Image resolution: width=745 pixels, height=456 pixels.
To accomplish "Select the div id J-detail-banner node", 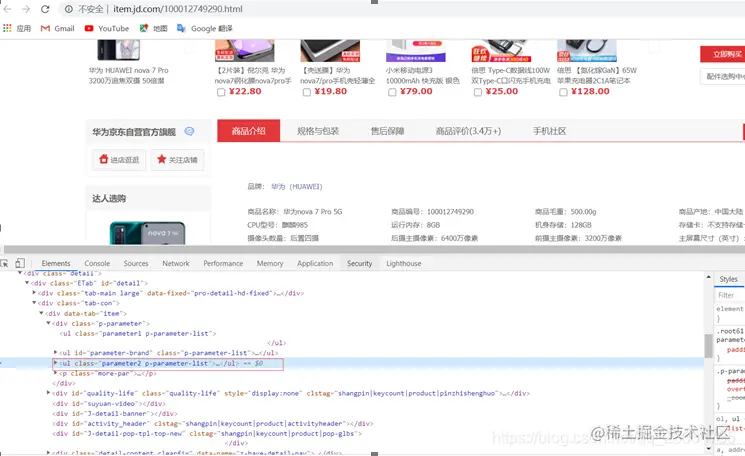I will (115, 413).
